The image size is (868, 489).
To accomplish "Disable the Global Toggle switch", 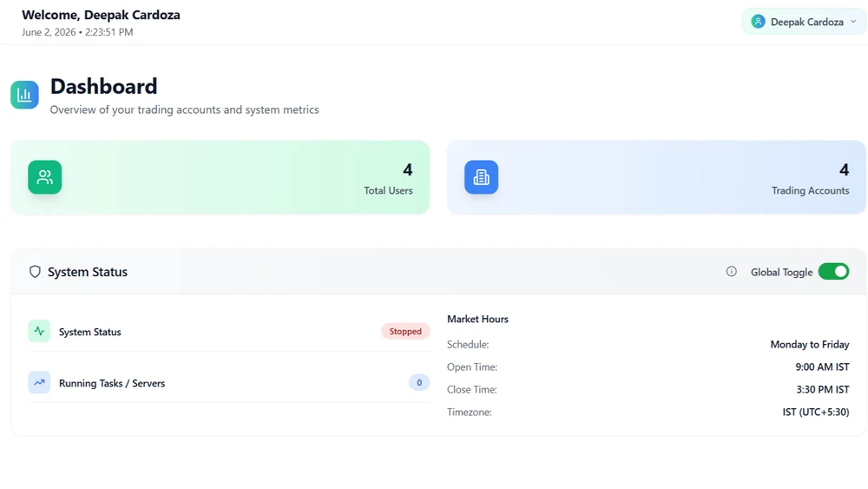I will click(x=833, y=271).
